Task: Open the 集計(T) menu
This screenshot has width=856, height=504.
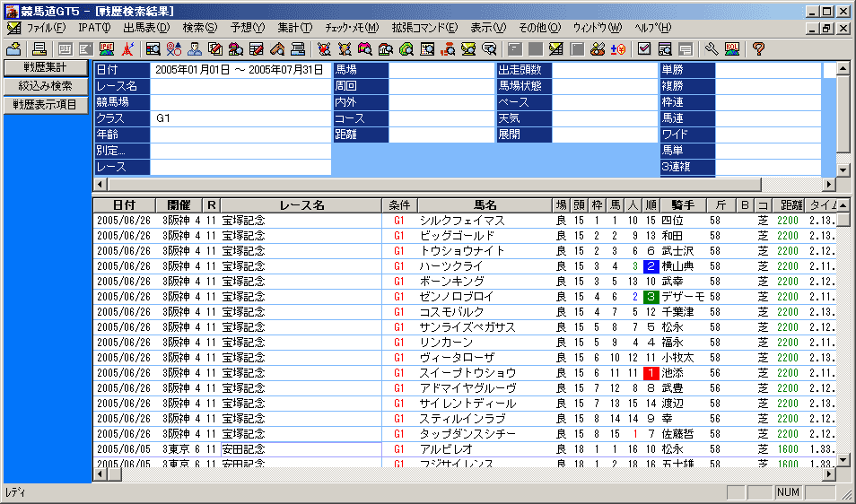Action: coord(294,28)
